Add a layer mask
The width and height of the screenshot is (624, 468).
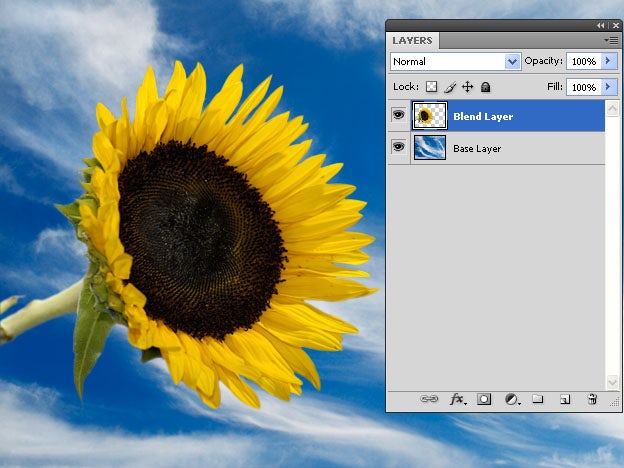[x=484, y=399]
